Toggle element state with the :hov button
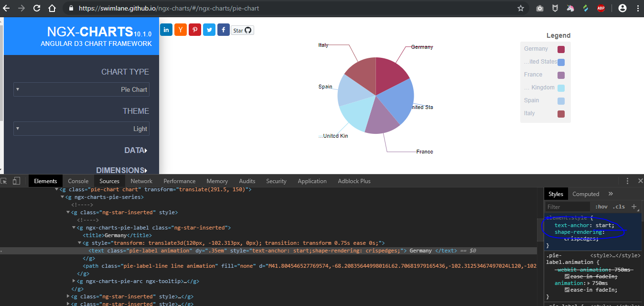 tap(601, 207)
